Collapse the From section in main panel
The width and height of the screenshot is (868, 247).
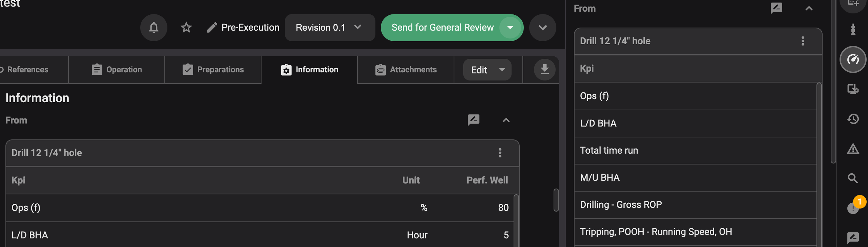(506, 120)
